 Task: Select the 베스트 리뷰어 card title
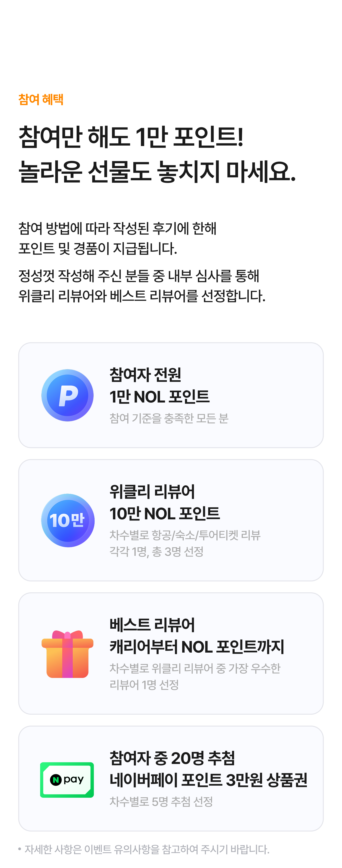(x=152, y=625)
